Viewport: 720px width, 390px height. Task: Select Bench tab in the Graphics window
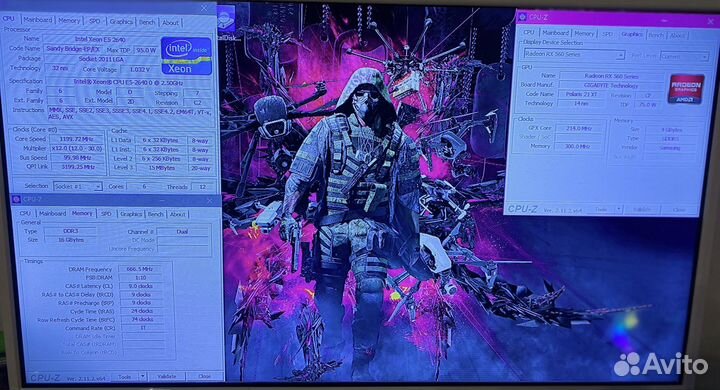[x=656, y=35]
